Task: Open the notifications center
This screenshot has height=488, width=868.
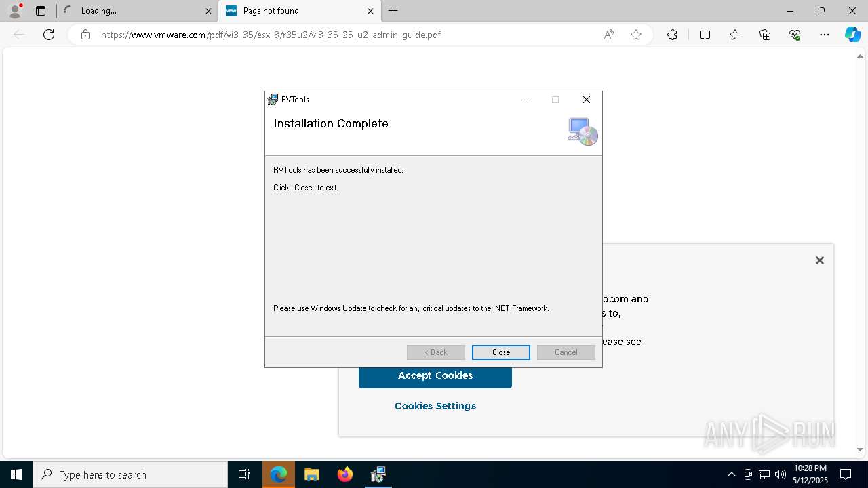Action: click(x=846, y=474)
